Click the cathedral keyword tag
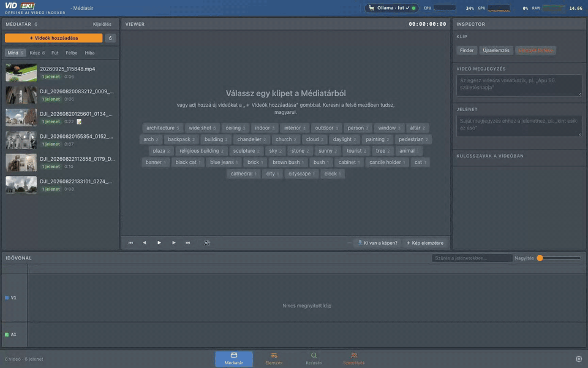The height and width of the screenshot is (368, 588). click(x=243, y=174)
